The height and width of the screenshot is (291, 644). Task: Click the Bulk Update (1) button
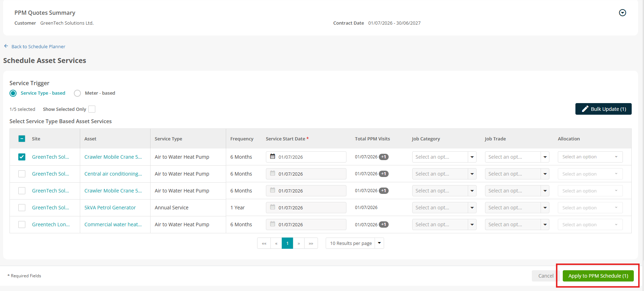pyautogui.click(x=604, y=109)
